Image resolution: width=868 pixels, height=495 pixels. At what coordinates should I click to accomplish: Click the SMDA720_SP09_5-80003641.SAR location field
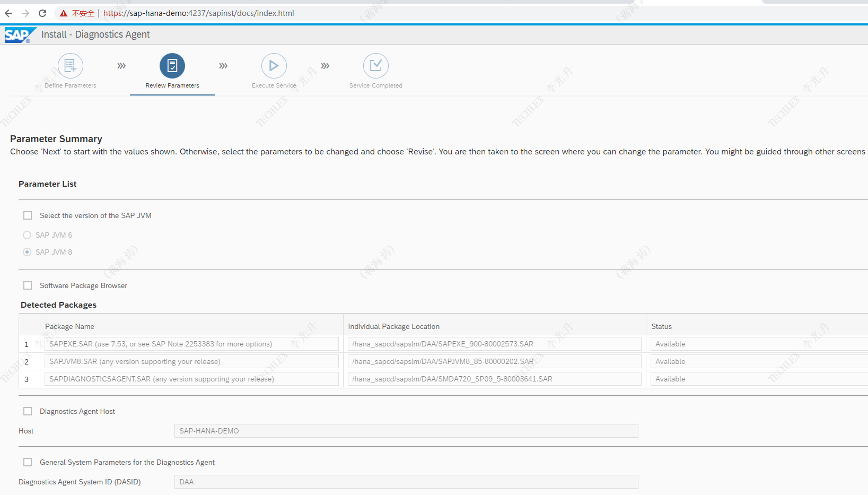[494, 379]
